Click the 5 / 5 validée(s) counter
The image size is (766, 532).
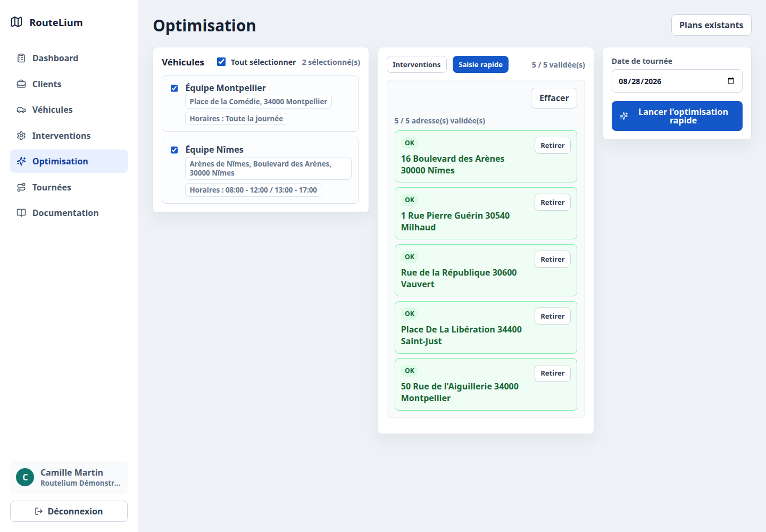(559, 65)
